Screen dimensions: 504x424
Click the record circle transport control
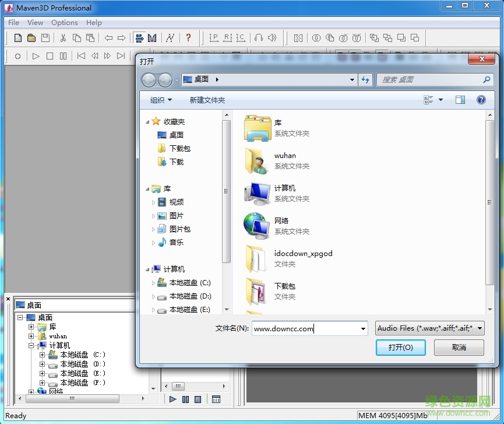[17, 56]
